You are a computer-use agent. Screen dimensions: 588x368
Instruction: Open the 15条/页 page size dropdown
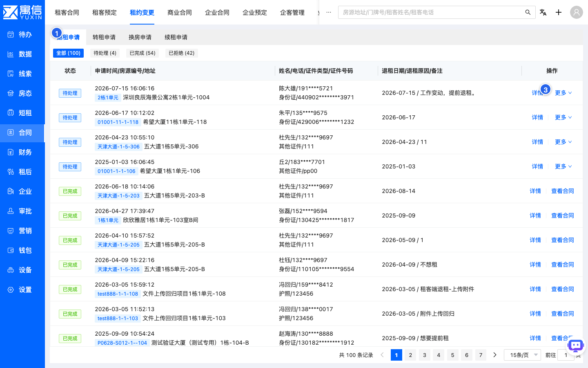click(523, 355)
